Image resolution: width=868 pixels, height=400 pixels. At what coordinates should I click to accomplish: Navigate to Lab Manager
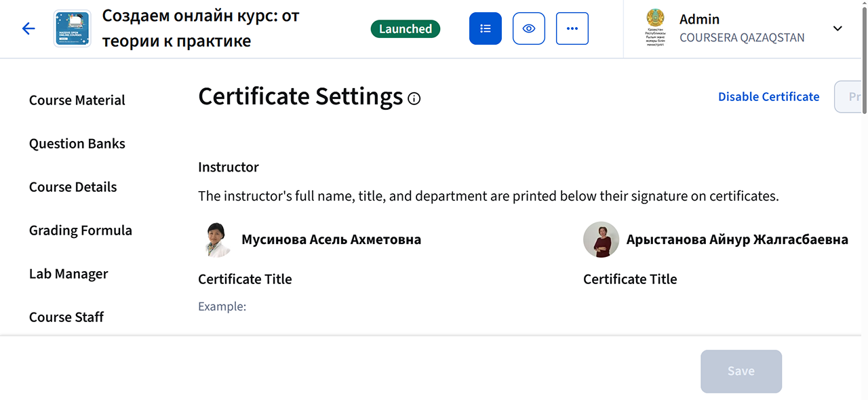68,274
